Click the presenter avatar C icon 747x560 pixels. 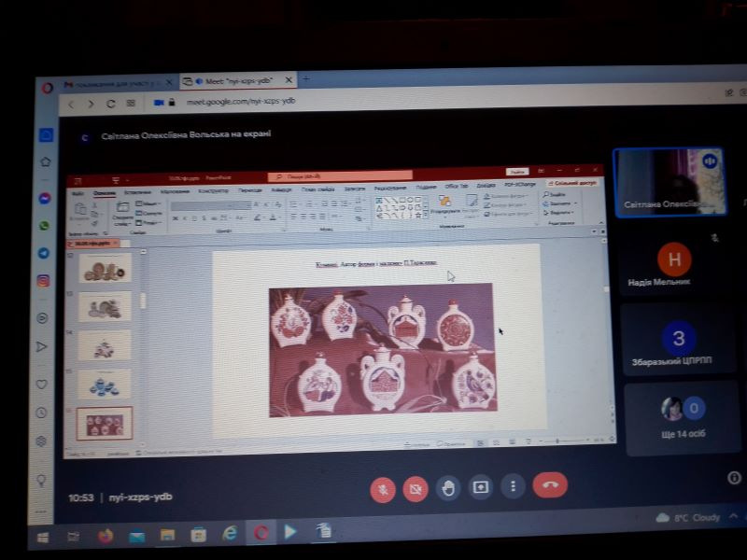(85, 138)
